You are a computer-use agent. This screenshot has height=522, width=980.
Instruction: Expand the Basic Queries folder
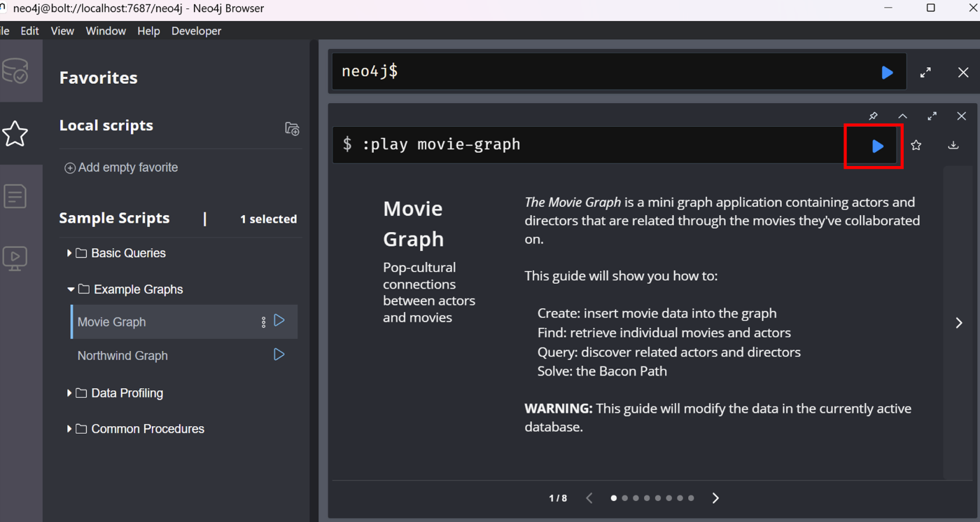[x=69, y=253]
